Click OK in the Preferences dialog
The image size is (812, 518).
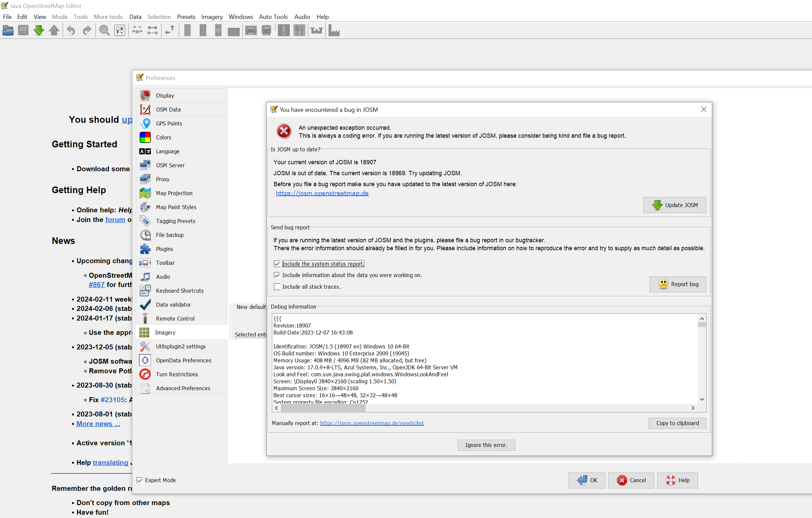click(x=587, y=480)
